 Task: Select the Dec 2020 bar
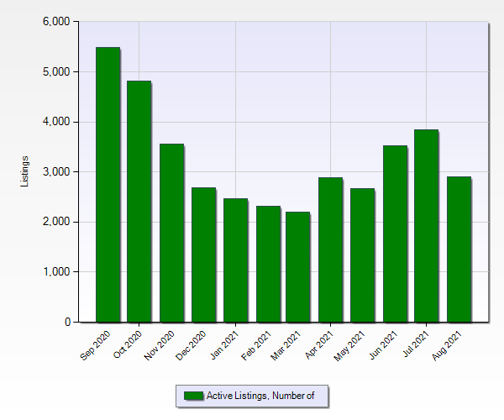[203, 255]
